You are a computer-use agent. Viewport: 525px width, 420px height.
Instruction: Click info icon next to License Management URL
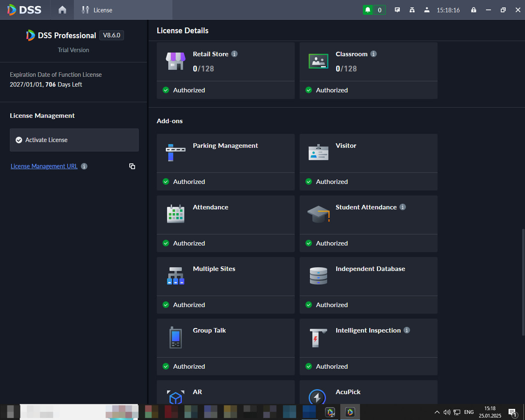click(x=84, y=166)
